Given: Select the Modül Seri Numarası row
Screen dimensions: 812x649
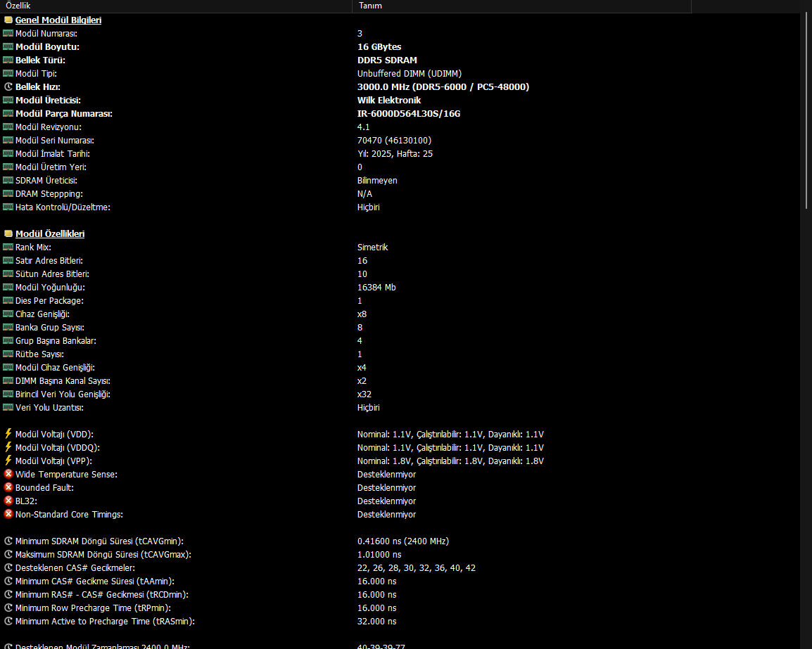Looking at the screenshot, I should point(55,140).
